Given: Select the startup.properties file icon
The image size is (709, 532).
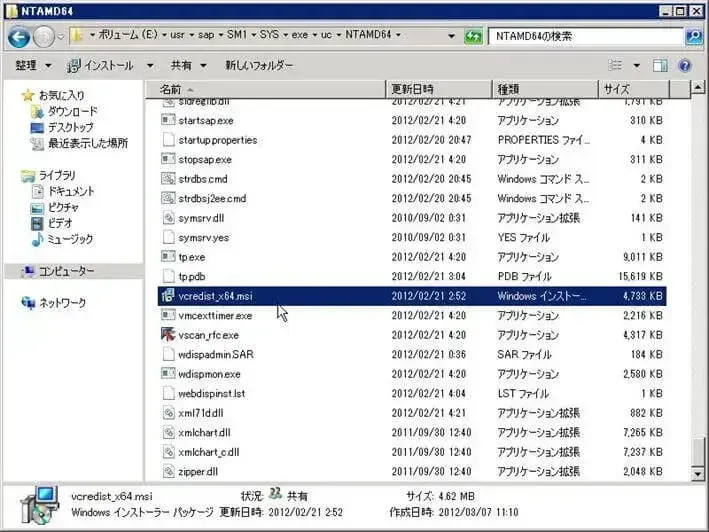Looking at the screenshot, I should 168,140.
